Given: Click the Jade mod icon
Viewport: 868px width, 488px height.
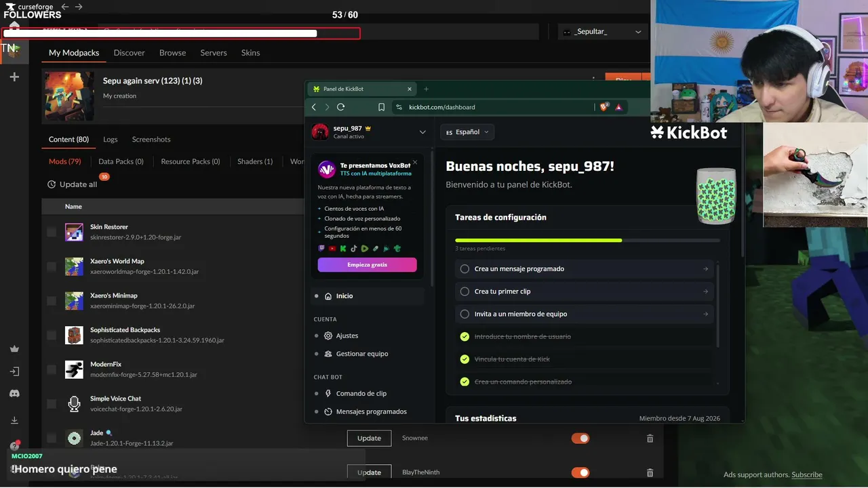Looking at the screenshot, I should coord(74,438).
